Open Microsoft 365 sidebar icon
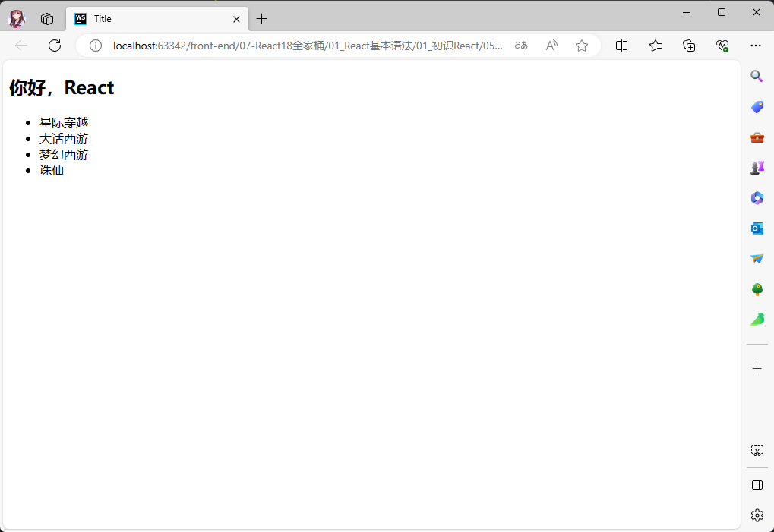Viewport: 774px width, 532px height. point(757,198)
